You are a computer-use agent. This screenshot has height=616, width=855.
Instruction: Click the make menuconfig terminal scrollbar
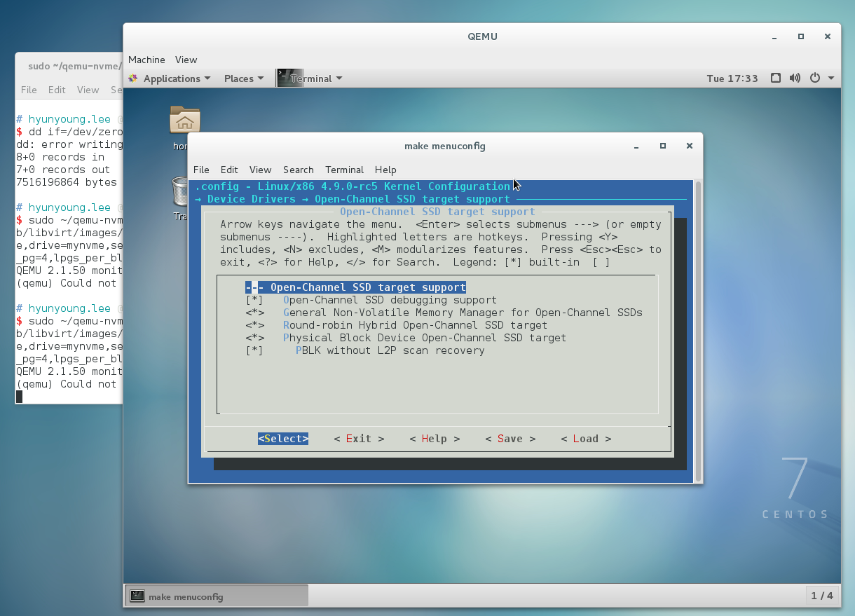[697, 330]
